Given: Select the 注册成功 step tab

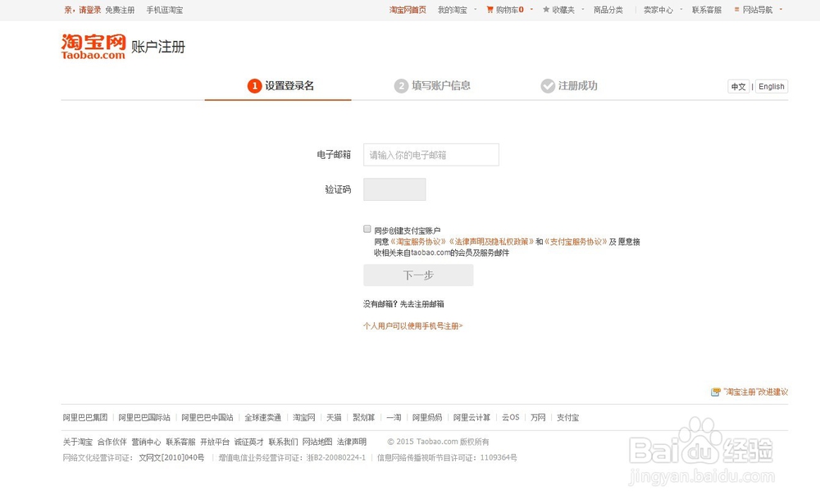Looking at the screenshot, I should [569, 86].
